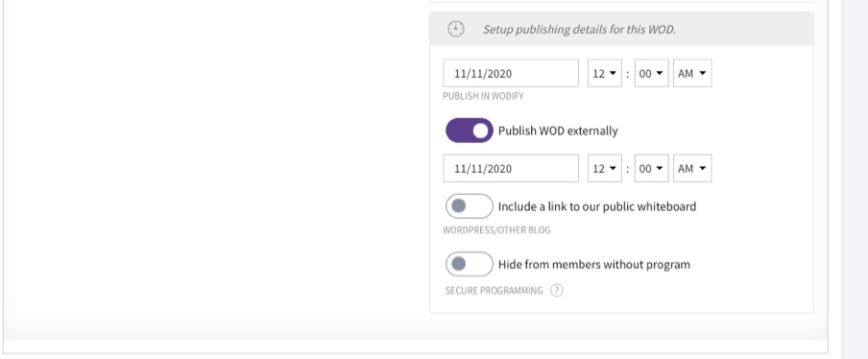Click the PUBLISH IN WODIFY caption

483,96
